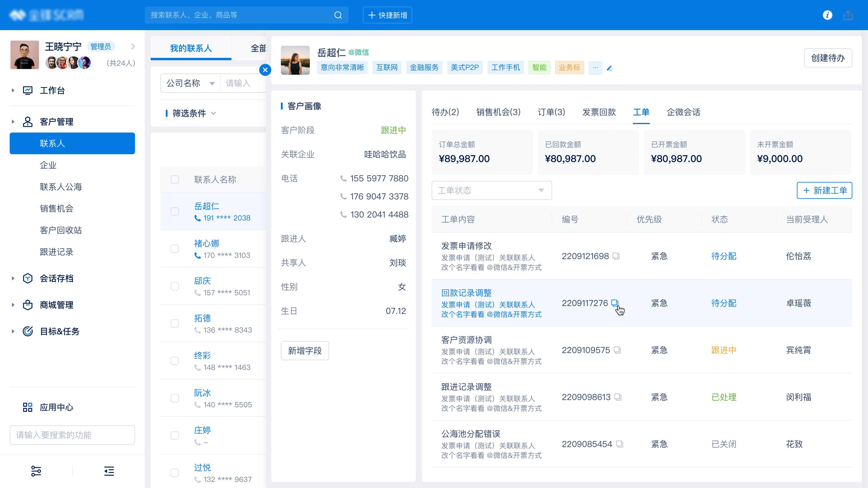
Task: Select the 商城管理 sidebar icon
Action: (28, 305)
